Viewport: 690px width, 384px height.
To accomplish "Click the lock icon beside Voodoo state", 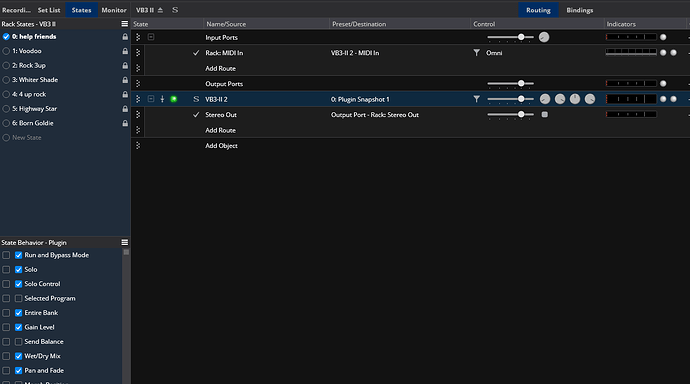I will point(125,51).
